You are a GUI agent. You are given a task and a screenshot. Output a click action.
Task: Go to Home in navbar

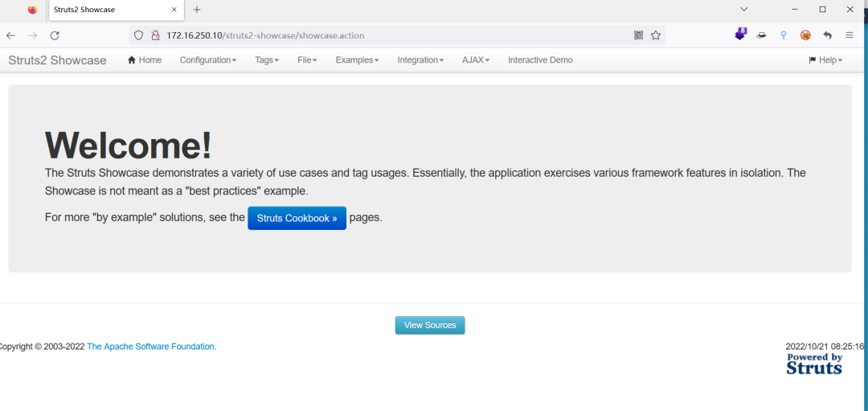coord(145,60)
